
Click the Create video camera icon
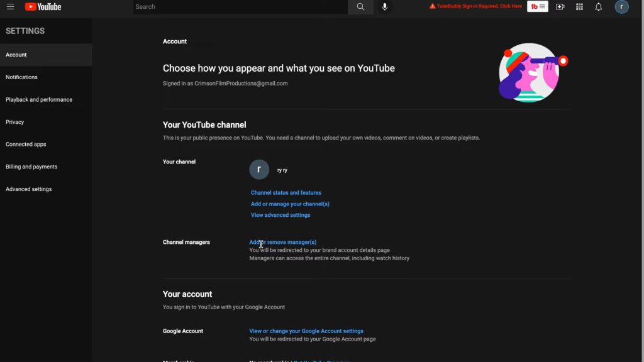pyautogui.click(x=560, y=7)
